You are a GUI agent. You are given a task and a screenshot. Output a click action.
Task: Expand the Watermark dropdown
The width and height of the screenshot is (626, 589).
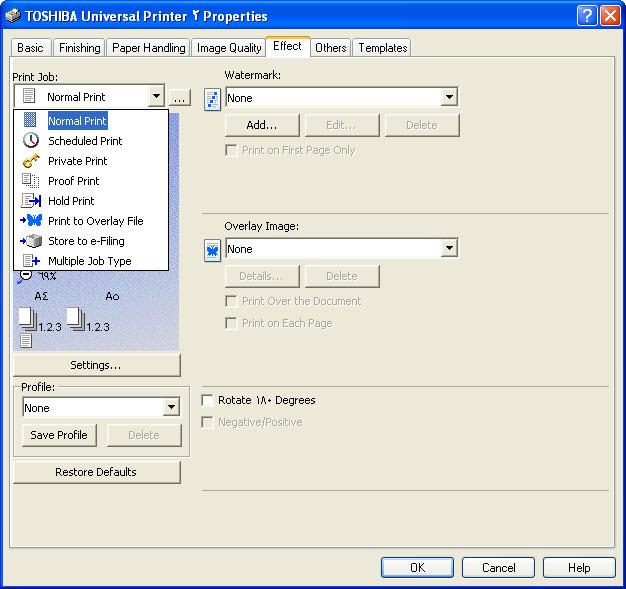pyautogui.click(x=449, y=97)
